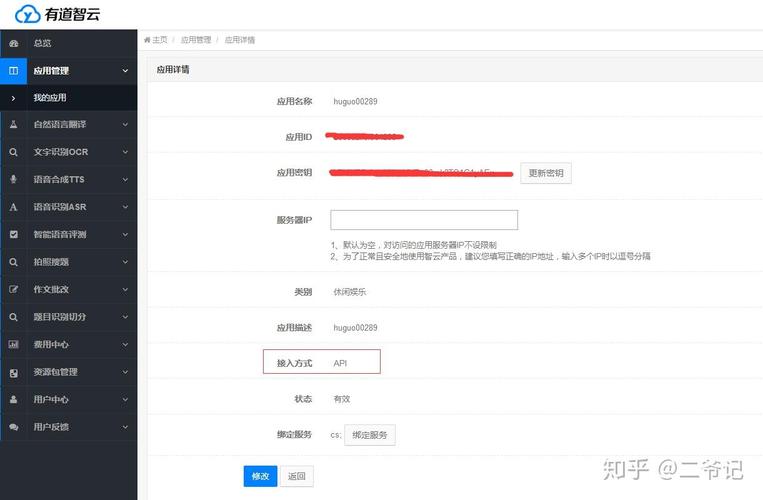The width and height of the screenshot is (763, 500).
Task: Click the 资源包管理 package icon
Action: point(14,373)
